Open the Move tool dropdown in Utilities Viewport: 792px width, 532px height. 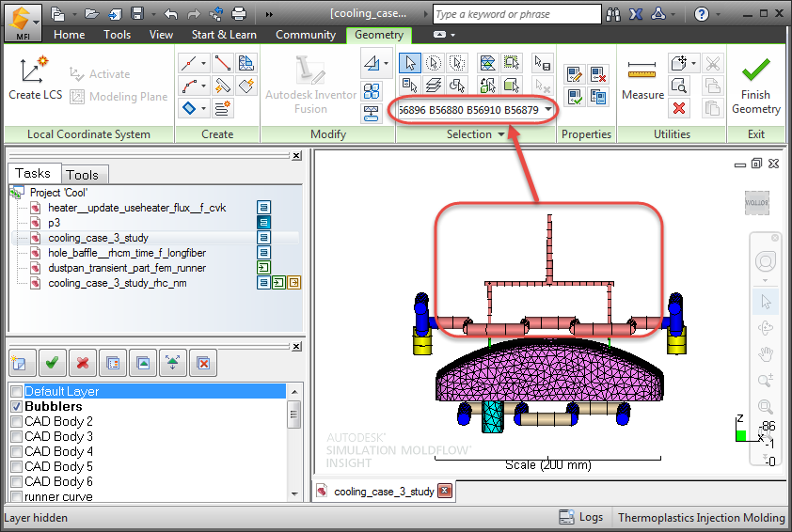pos(693,64)
